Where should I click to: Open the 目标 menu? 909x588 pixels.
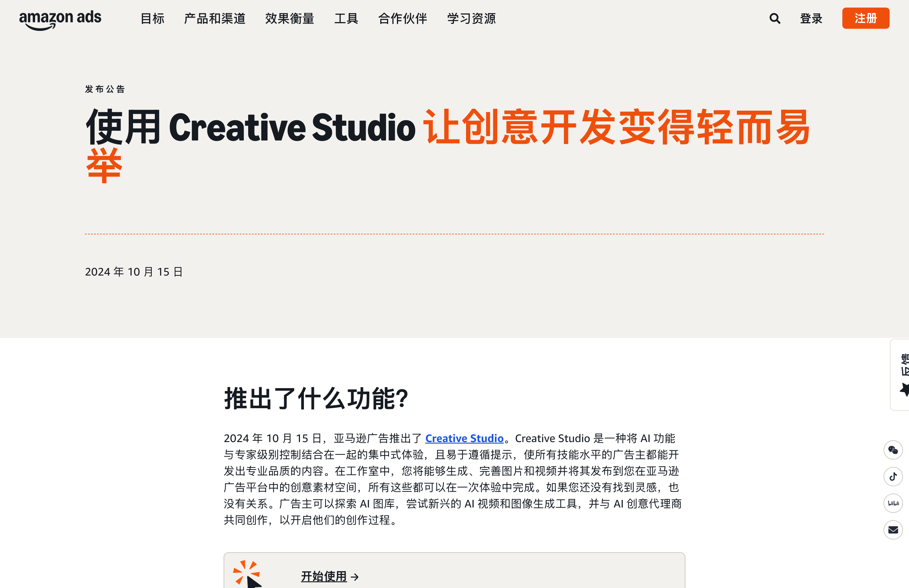point(152,18)
